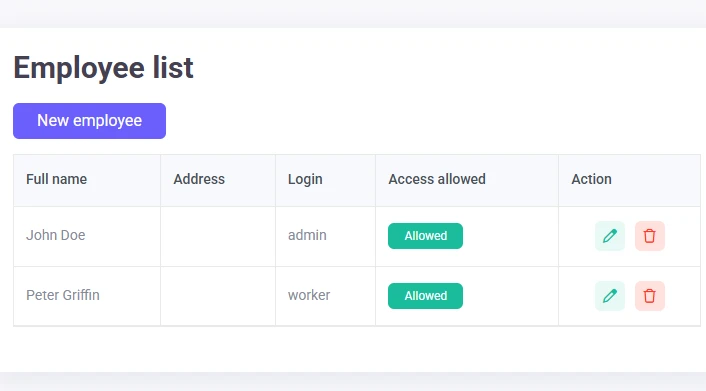The image size is (706, 391).
Task: Select Peter Griffin's empty Address cell
Action: (218, 296)
